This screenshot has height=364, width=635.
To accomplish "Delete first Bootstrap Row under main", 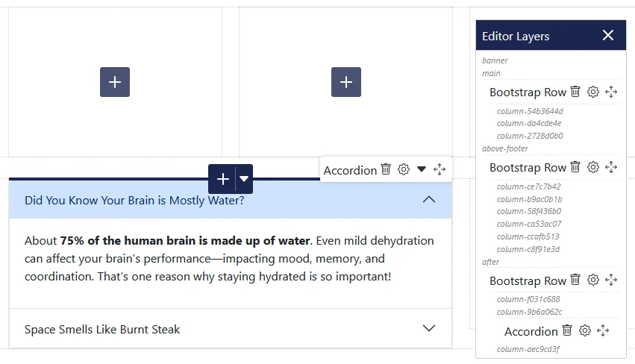I will point(575,92).
